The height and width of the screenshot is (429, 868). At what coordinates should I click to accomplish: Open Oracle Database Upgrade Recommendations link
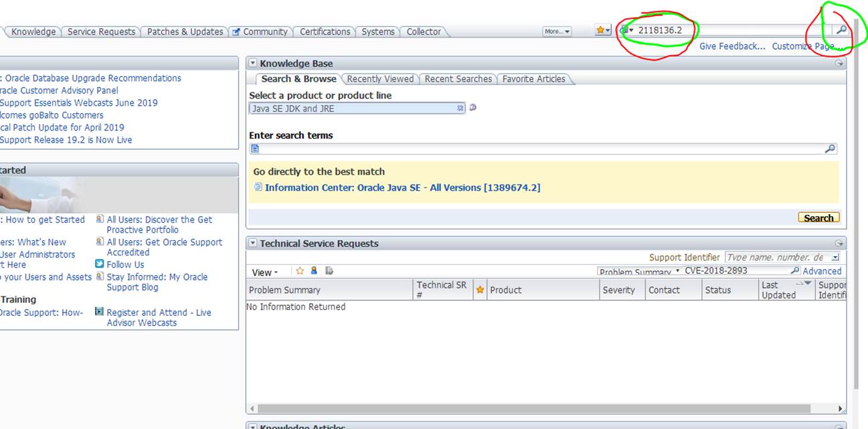pyautogui.click(x=93, y=78)
